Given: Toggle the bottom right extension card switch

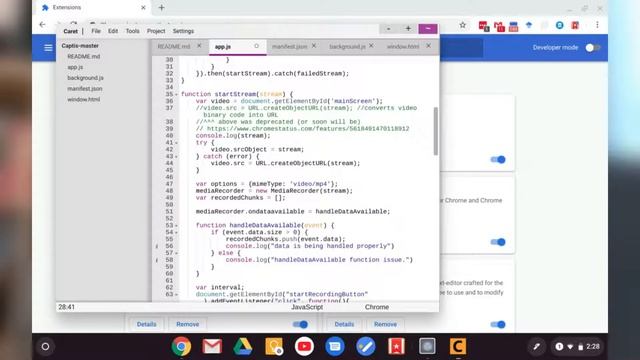Looking at the screenshot, I should tap(498, 324).
